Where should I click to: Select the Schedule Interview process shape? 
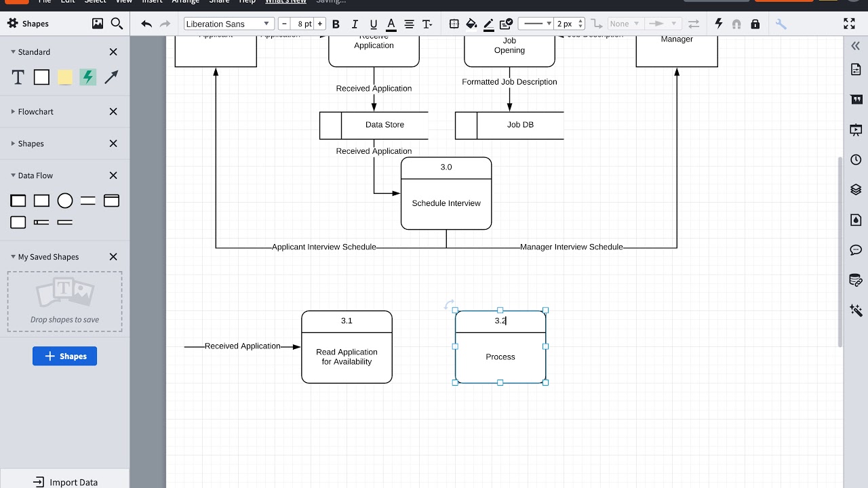coord(446,193)
